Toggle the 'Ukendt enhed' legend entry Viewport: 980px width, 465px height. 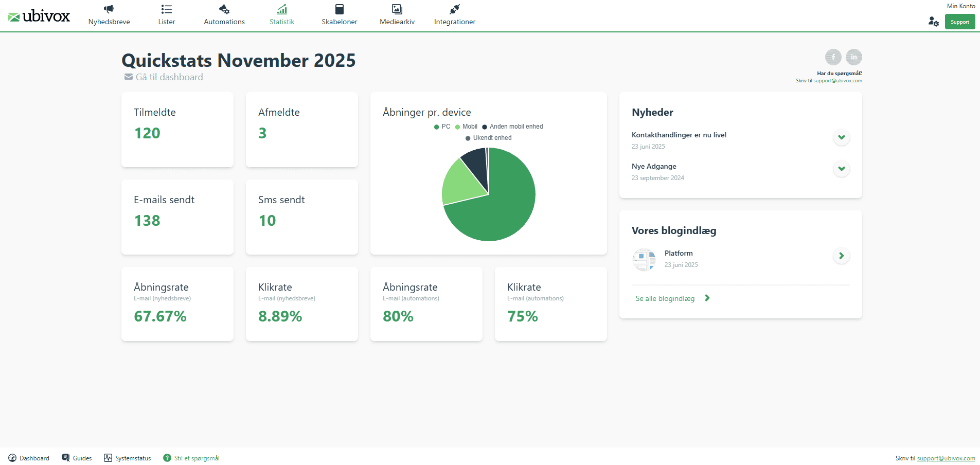(488, 138)
